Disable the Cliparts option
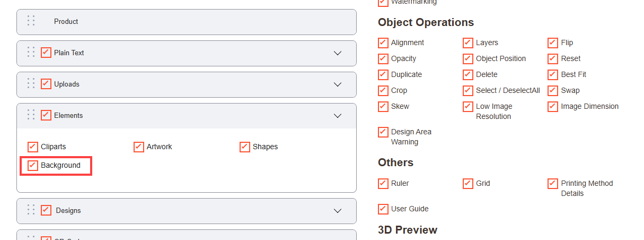The height and width of the screenshot is (240, 644). (33, 147)
